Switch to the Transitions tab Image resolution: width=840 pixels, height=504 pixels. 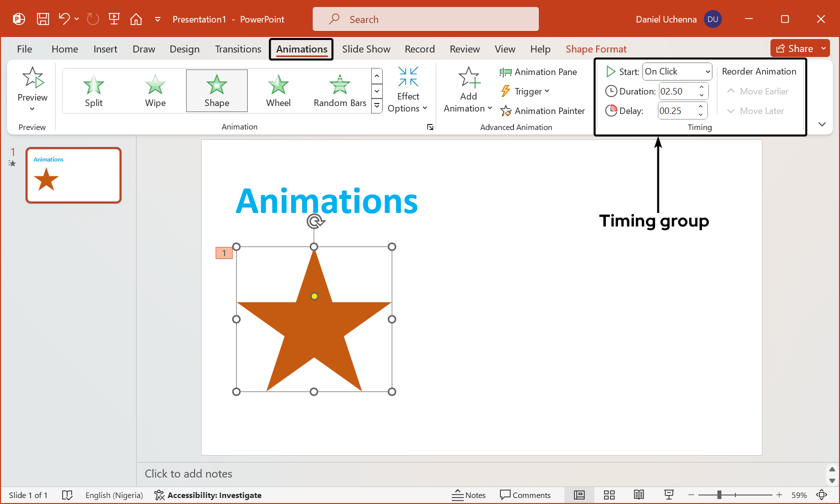238,49
